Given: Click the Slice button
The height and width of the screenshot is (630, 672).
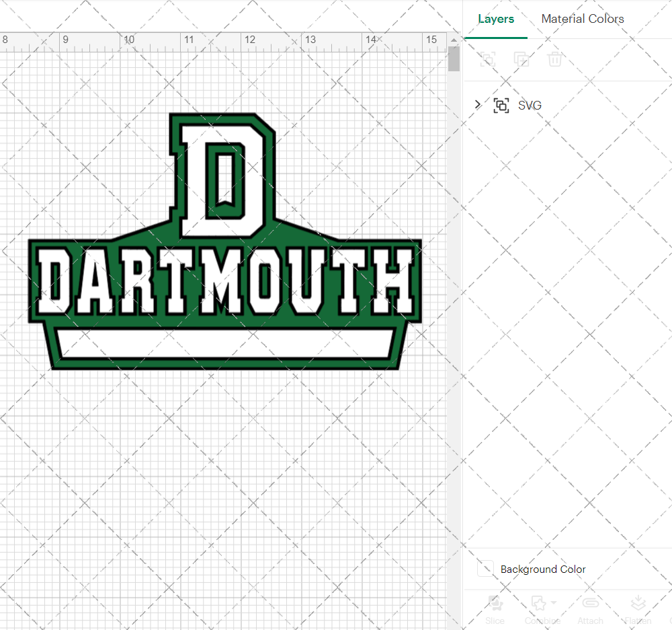Looking at the screenshot, I should click(x=495, y=610).
